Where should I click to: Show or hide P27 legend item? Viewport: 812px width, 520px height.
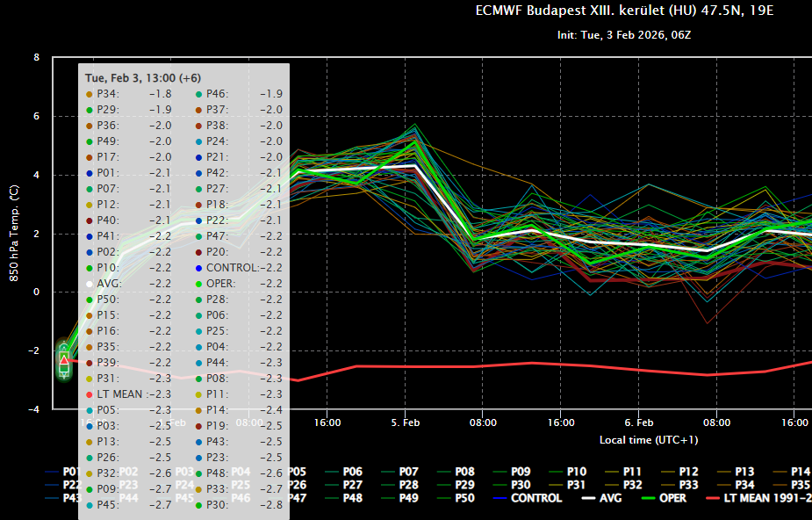[x=353, y=485]
